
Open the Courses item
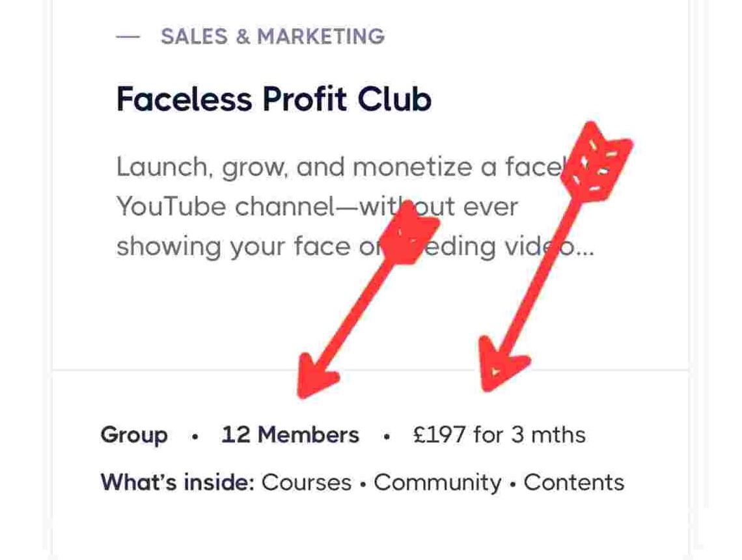click(x=306, y=483)
